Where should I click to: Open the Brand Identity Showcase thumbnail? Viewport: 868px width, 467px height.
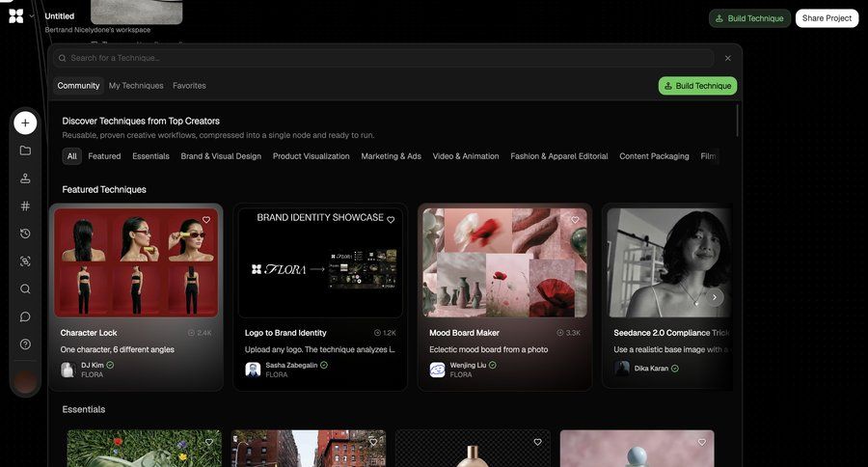coord(320,262)
